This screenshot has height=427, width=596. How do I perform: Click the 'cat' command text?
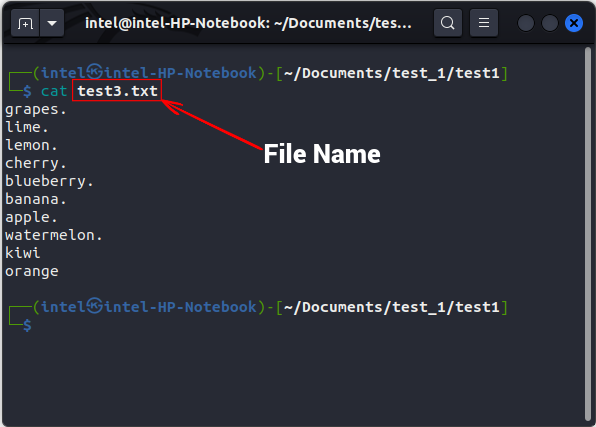pyautogui.click(x=54, y=91)
